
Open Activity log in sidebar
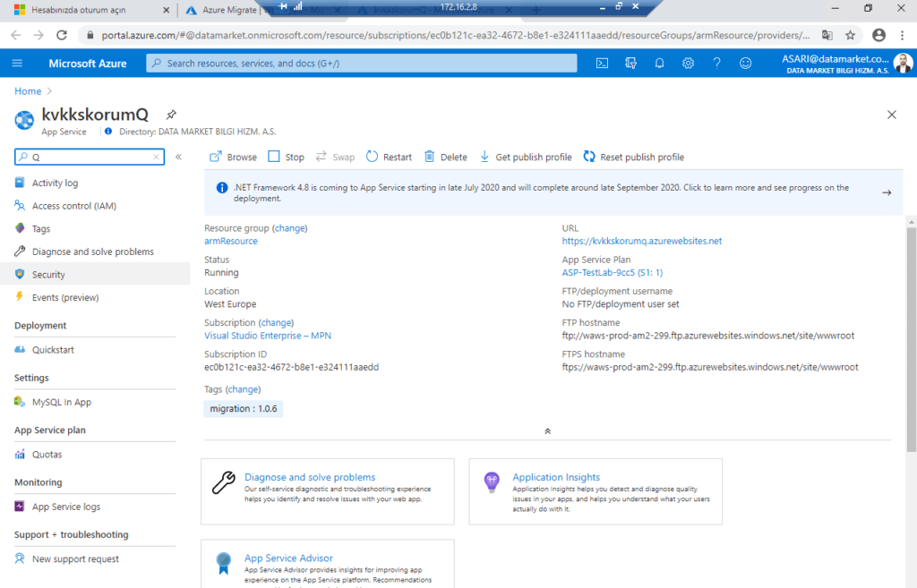coord(55,183)
